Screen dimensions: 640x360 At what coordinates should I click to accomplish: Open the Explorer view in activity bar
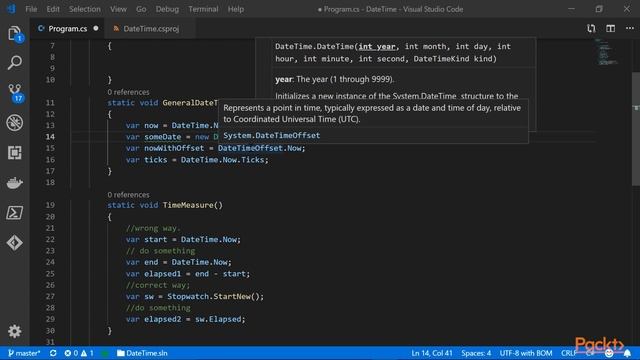15,34
